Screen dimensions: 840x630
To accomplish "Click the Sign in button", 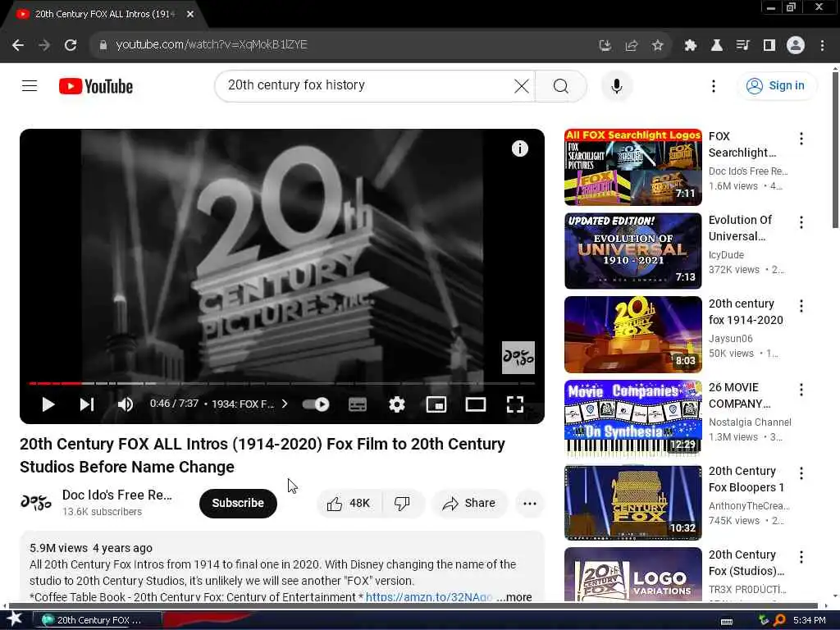I will [x=777, y=85].
